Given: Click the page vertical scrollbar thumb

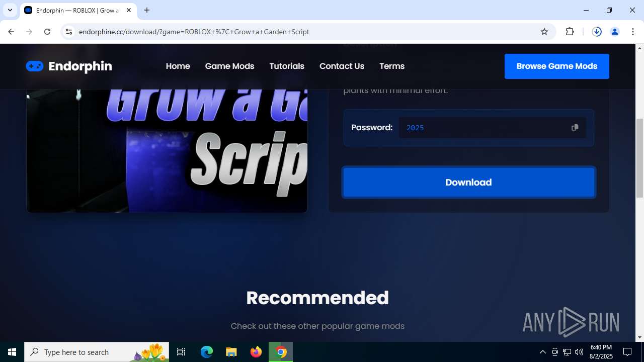Looking at the screenshot, I should pyautogui.click(x=639, y=158).
